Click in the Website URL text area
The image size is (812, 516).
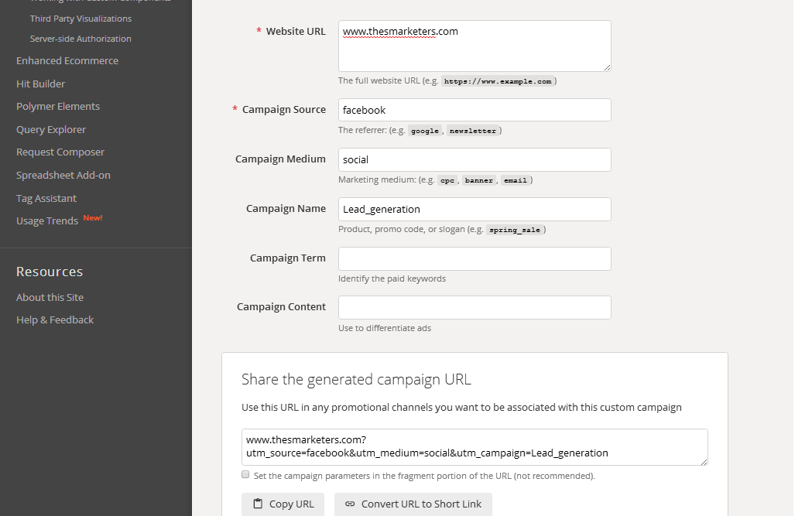pos(475,46)
